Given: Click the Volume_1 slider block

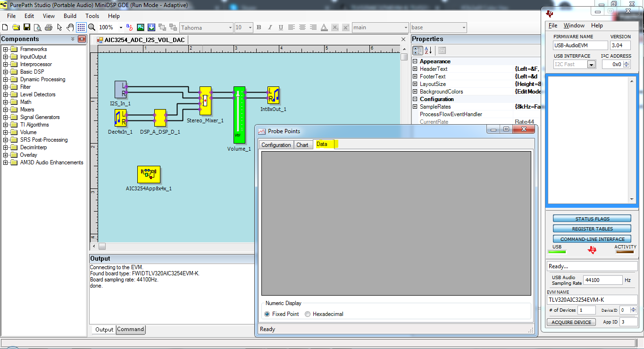Looking at the screenshot, I should [240, 114].
